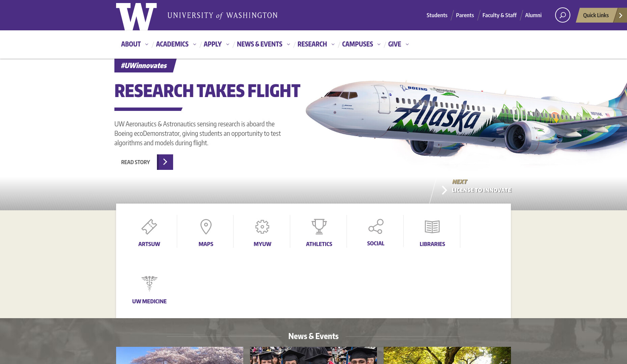Open the MyUW gear icon
The width and height of the screenshot is (627, 364).
coord(262,227)
